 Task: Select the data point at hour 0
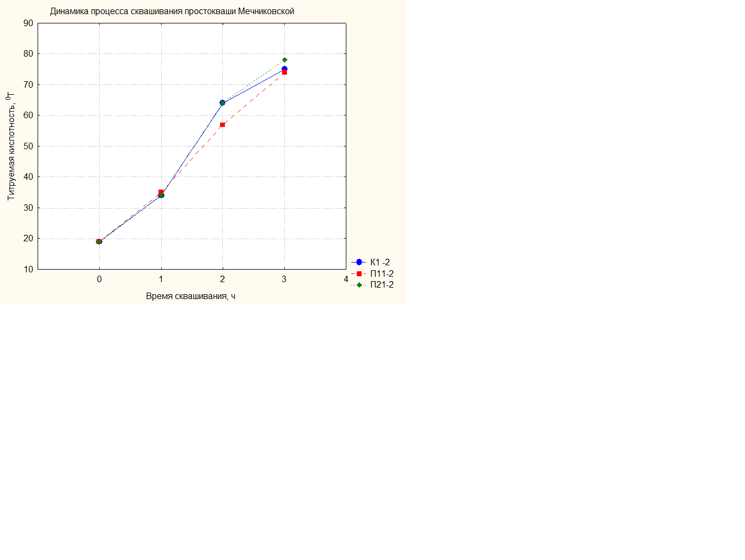(x=99, y=241)
